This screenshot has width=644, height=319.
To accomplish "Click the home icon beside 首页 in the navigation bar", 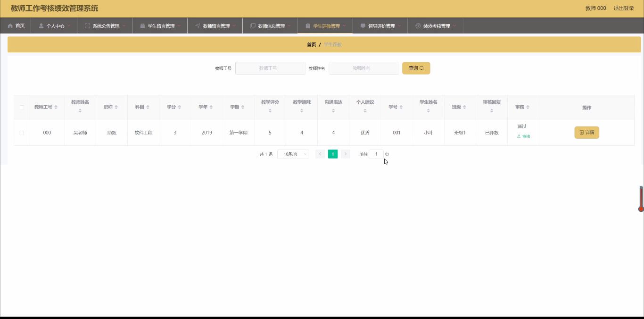I will pyautogui.click(x=10, y=26).
